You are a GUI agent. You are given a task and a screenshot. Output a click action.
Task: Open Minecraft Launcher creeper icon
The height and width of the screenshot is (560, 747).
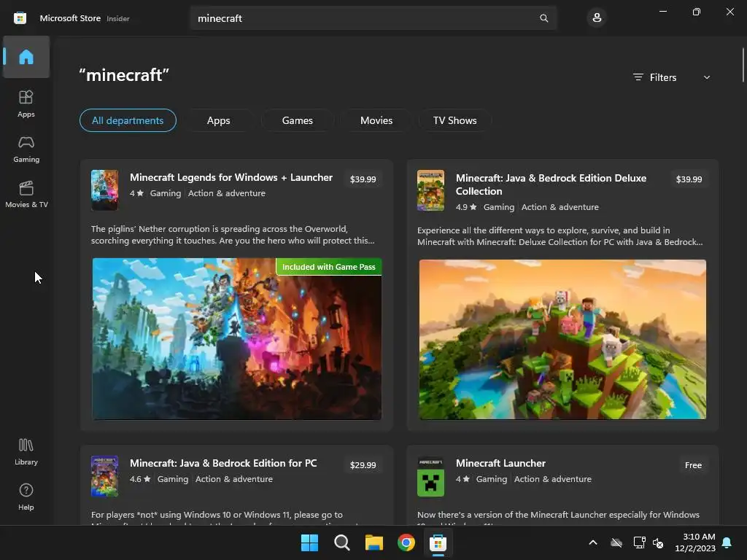coord(430,476)
